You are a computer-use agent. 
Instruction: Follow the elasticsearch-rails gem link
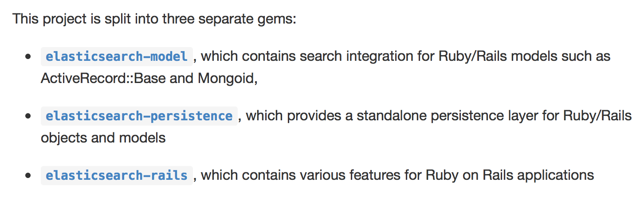pyautogui.click(x=117, y=175)
